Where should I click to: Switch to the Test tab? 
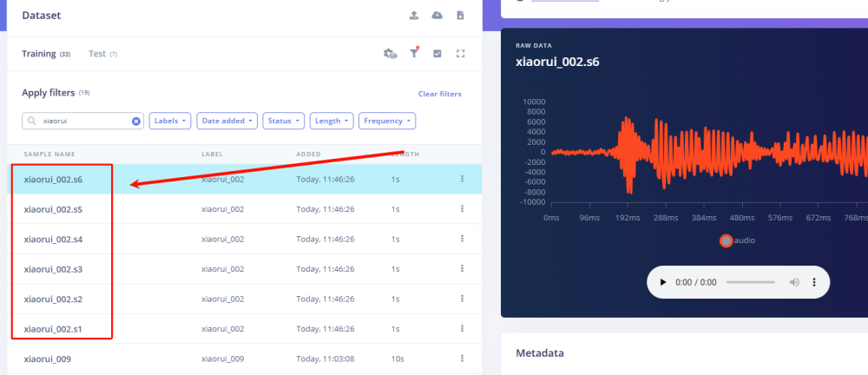[x=97, y=54]
